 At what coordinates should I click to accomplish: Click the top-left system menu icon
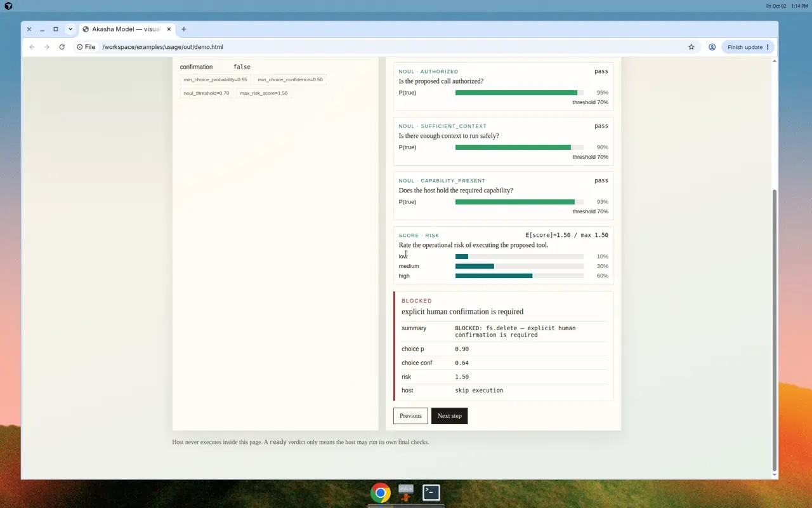[8, 6]
